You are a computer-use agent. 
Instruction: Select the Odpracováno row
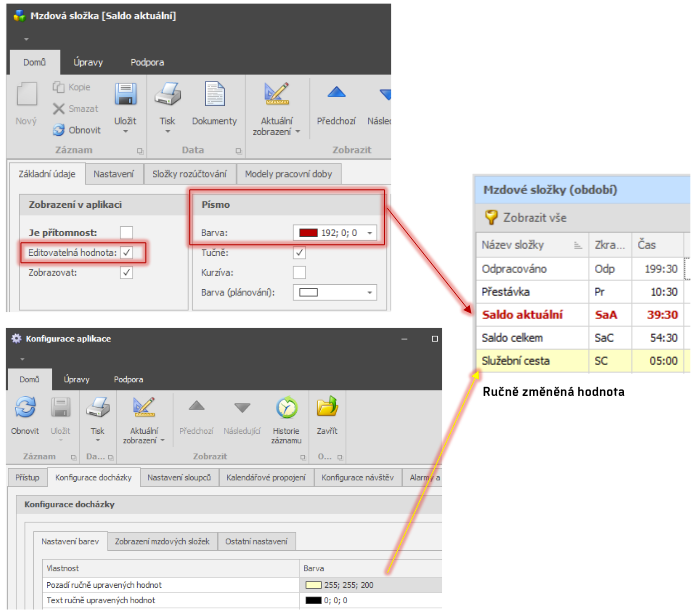point(583,269)
